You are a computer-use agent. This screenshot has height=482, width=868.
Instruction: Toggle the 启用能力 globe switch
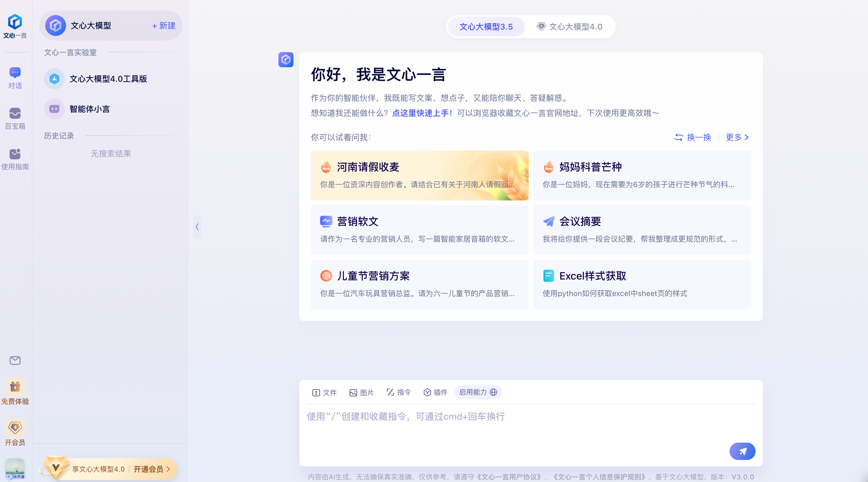tap(493, 392)
